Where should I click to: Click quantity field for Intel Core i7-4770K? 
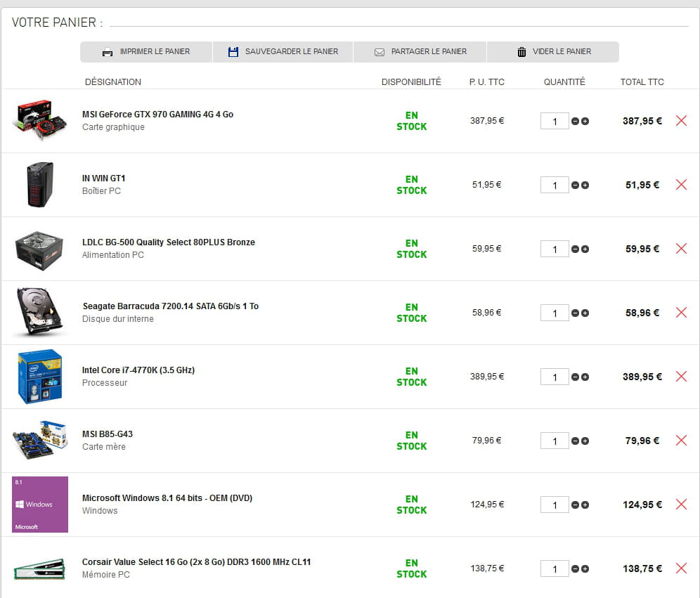555,377
